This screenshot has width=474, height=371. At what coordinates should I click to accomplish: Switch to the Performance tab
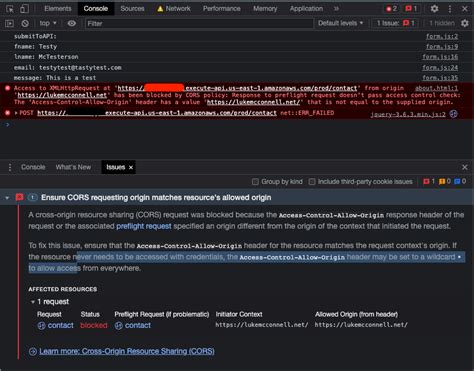pyautogui.click(x=222, y=9)
